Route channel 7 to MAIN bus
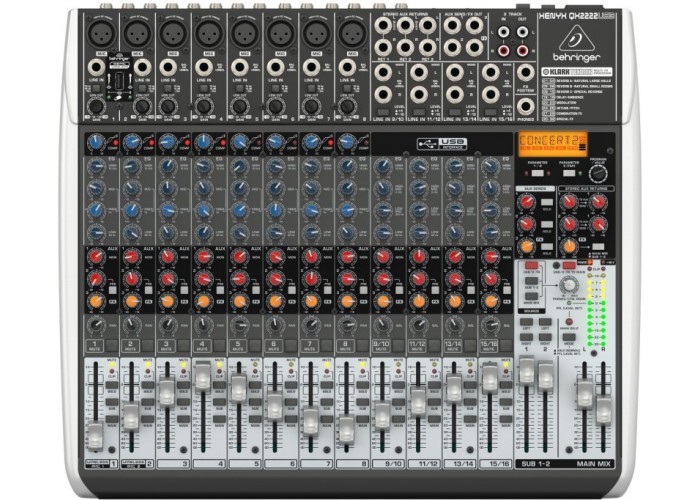Viewport: 700px width, 500px height. (327, 419)
